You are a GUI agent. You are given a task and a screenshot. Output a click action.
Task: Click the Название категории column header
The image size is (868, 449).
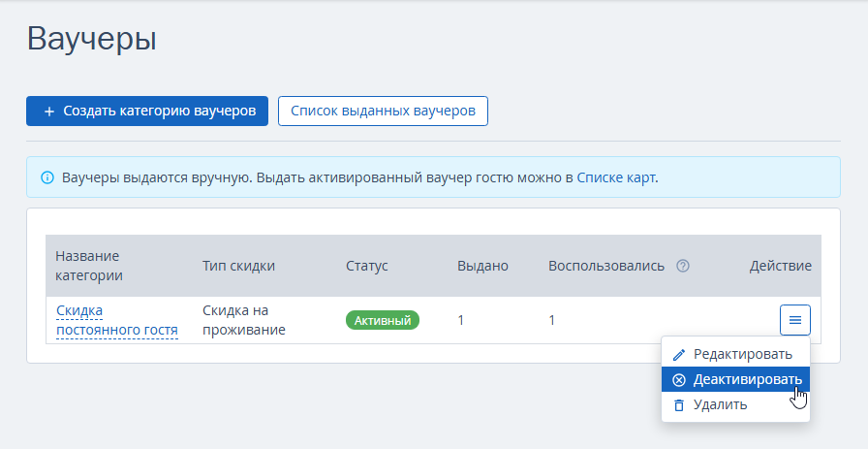(x=89, y=266)
